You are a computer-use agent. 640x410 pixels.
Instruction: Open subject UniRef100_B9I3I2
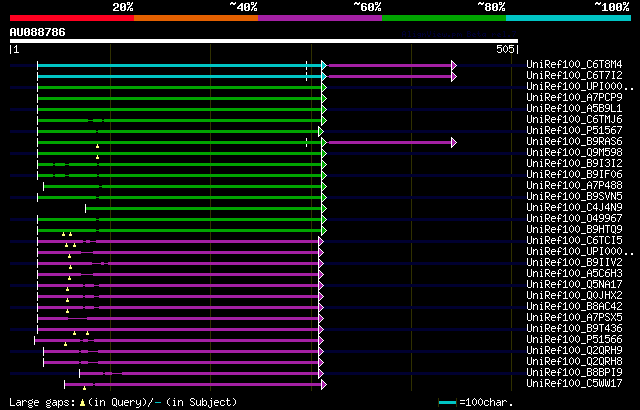click(x=574, y=164)
